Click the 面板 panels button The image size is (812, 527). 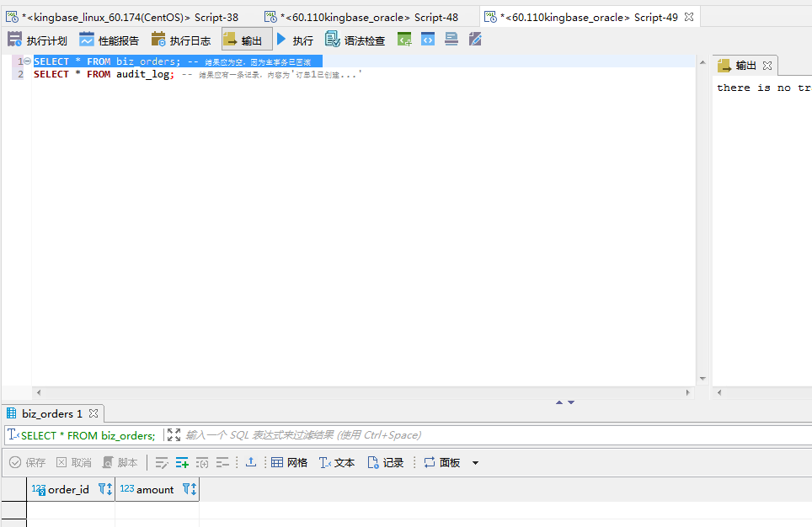point(441,462)
